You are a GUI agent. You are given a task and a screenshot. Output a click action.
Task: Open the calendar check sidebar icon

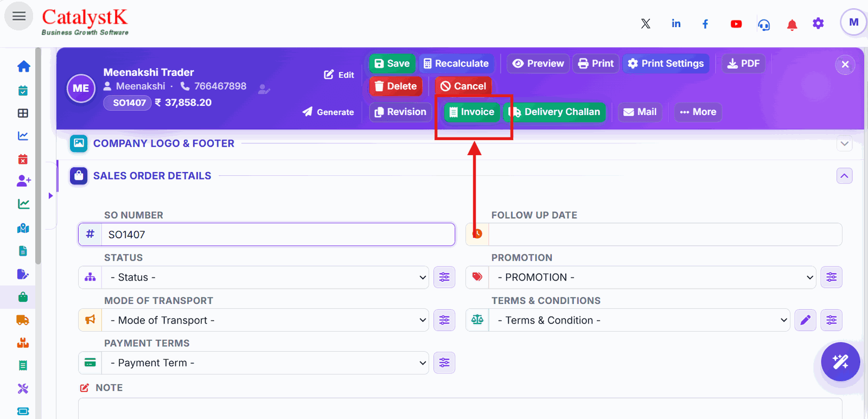pyautogui.click(x=23, y=91)
